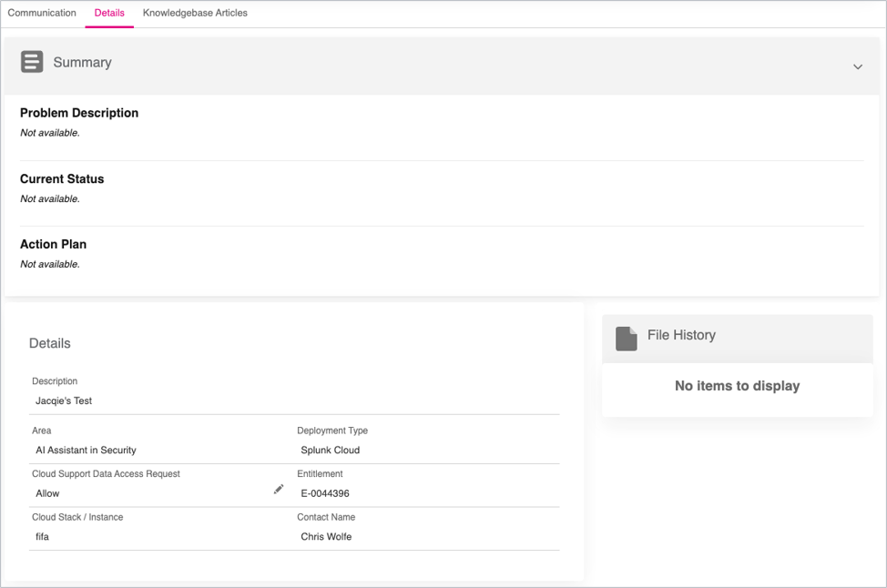Click the Summary heading text
This screenshot has width=887, height=588.
[83, 62]
